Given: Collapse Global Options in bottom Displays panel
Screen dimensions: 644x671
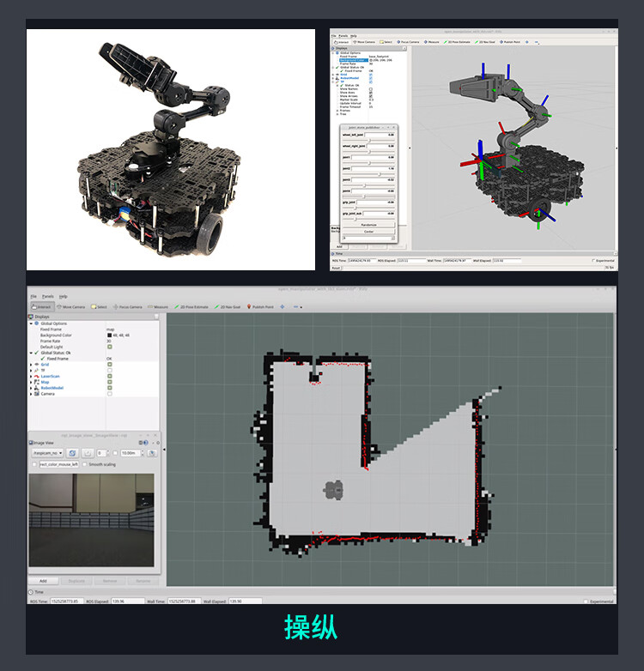Looking at the screenshot, I should click(x=31, y=323).
